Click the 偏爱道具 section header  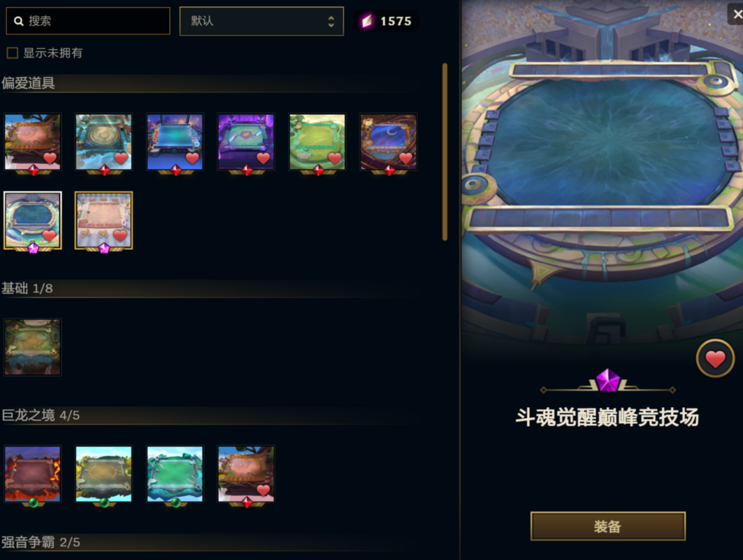(29, 83)
